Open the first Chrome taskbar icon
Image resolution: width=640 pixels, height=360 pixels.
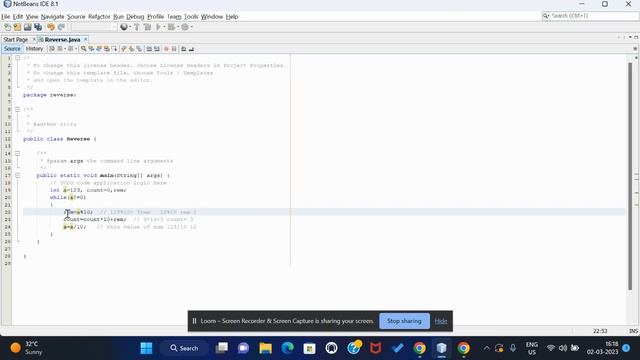pyautogui.click(x=419, y=348)
